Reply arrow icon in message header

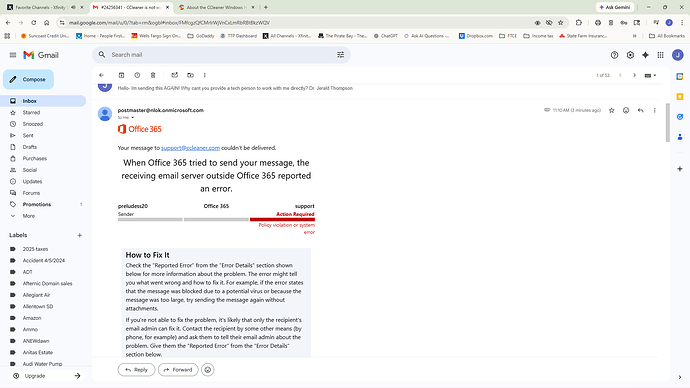640,110
